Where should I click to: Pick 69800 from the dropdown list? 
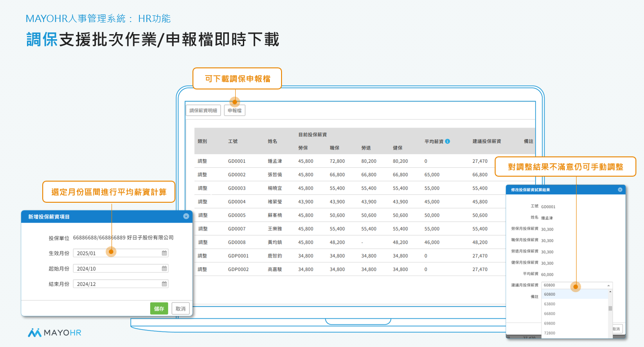pyautogui.click(x=574, y=323)
